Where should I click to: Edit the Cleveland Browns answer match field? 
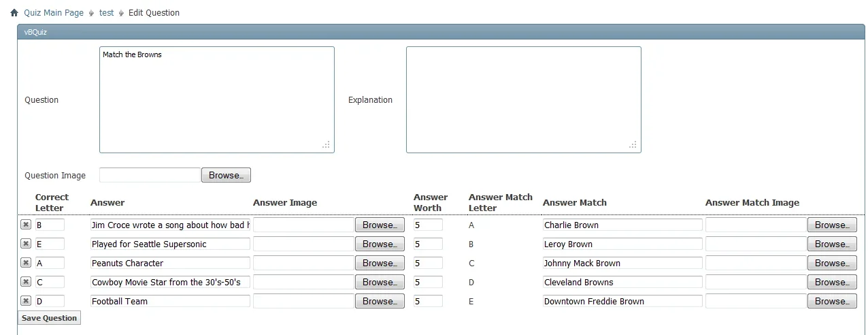coord(622,282)
